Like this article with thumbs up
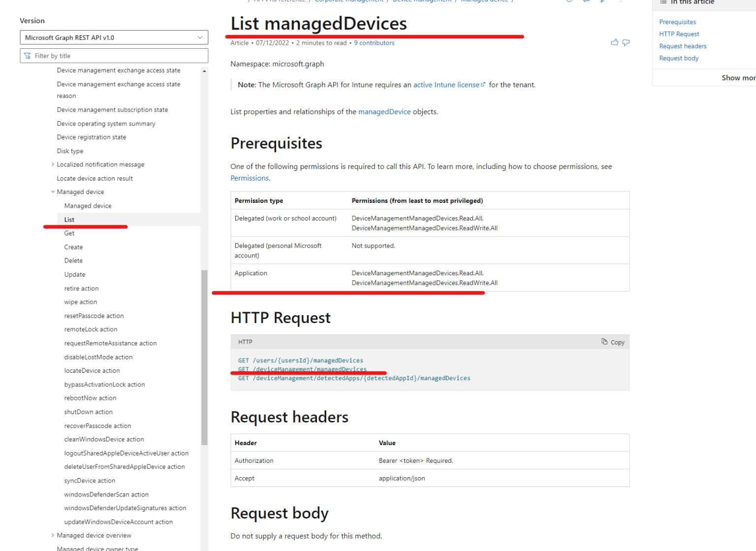Viewport: 756px width, 551px height. pyautogui.click(x=614, y=42)
